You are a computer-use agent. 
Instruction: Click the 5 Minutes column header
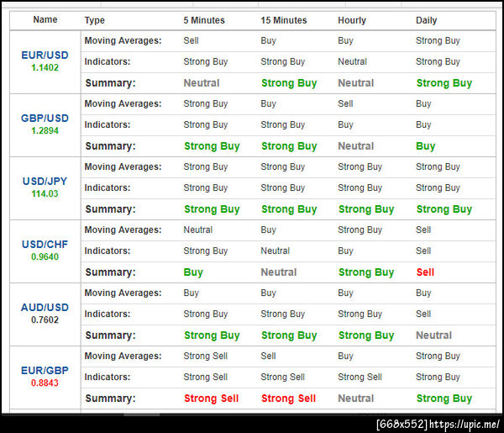tap(204, 20)
